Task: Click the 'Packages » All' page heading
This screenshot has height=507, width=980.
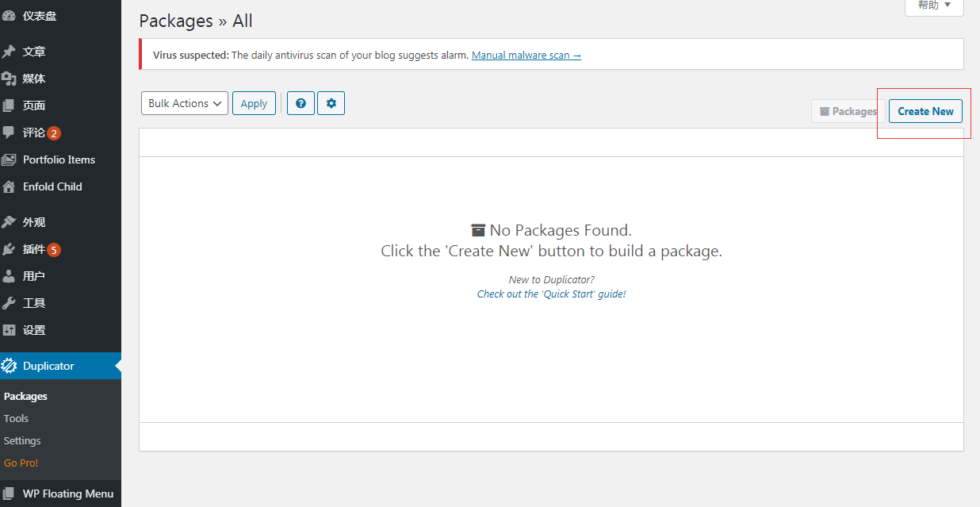Action: 196,21
